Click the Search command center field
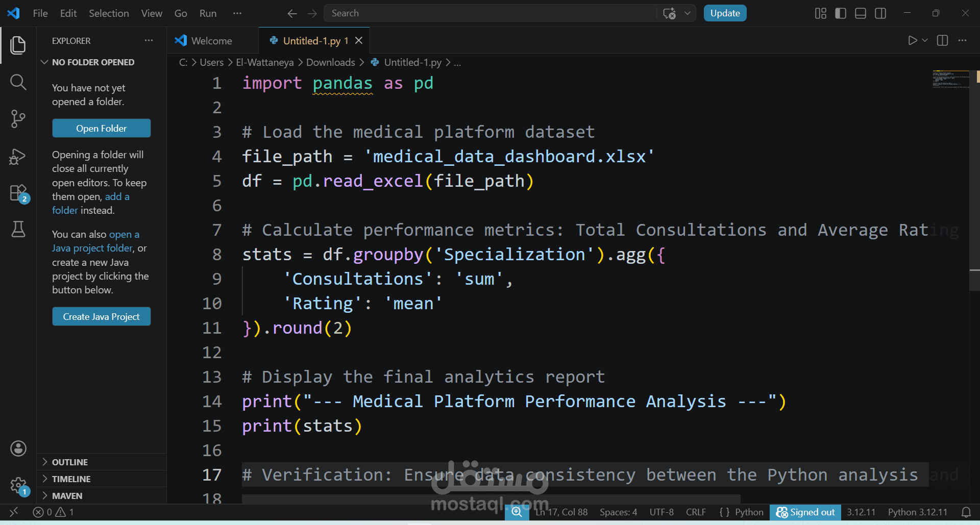 pos(490,13)
